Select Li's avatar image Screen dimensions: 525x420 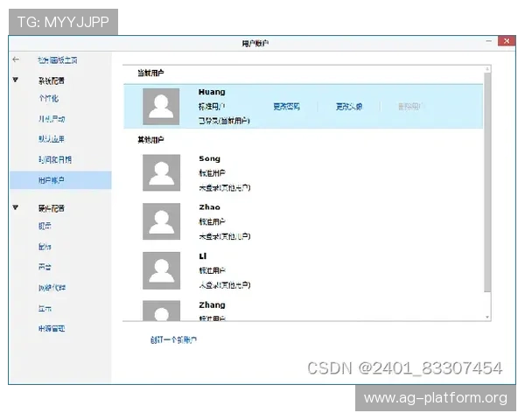click(x=161, y=270)
